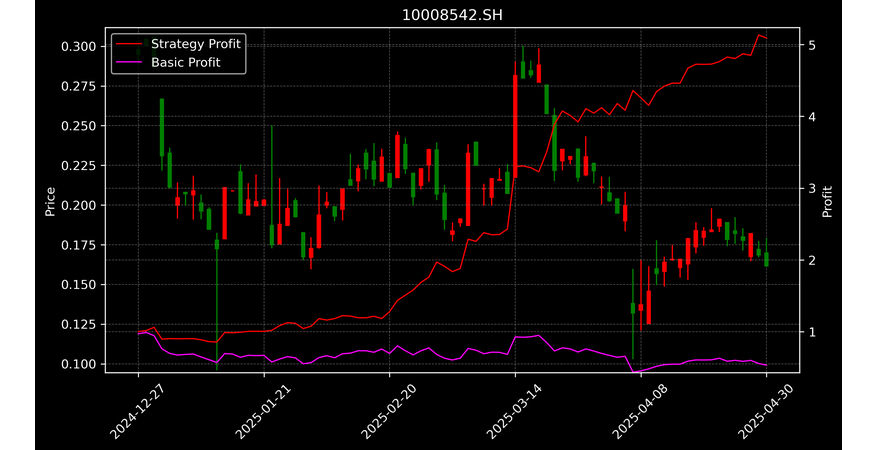Click the Profit y-axis title
The width and height of the screenshot is (878, 450).
tap(828, 201)
